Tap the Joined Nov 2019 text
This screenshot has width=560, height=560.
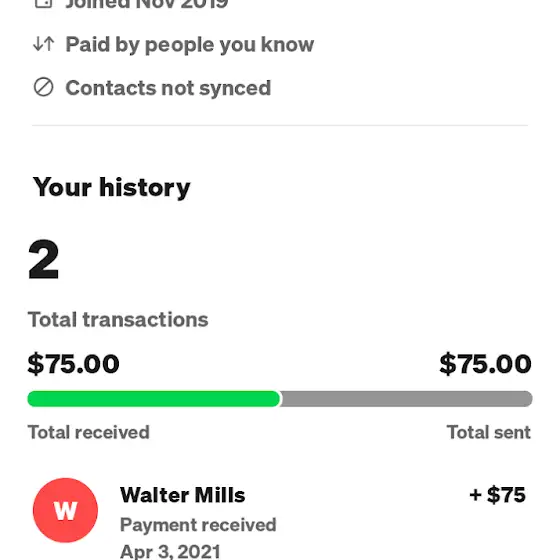(147, 4)
